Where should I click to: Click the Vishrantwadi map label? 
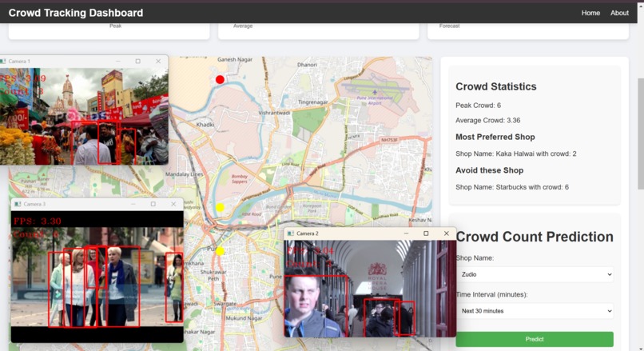click(274, 113)
